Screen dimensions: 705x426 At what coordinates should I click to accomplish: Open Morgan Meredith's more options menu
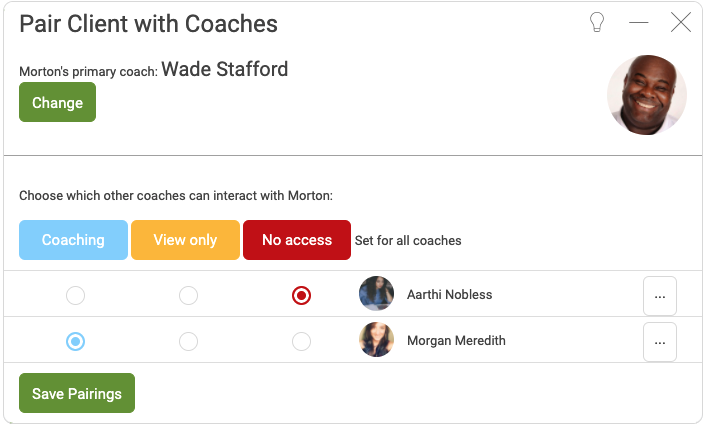(660, 342)
